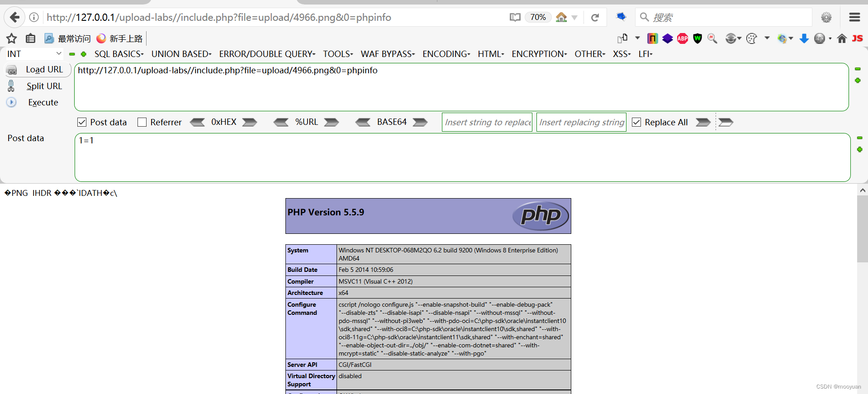Click the green plus icon beside INT selector
Image resolution: width=868 pixels, height=394 pixels.
click(83, 54)
